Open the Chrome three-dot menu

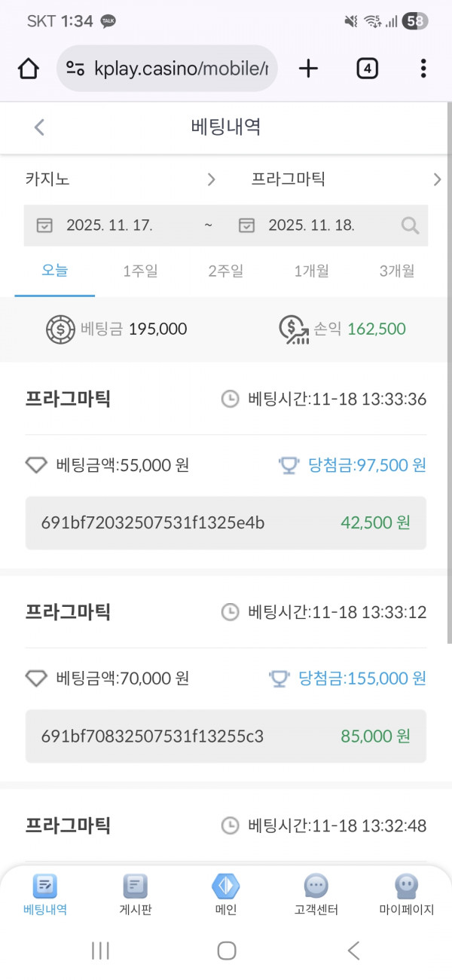click(x=423, y=68)
